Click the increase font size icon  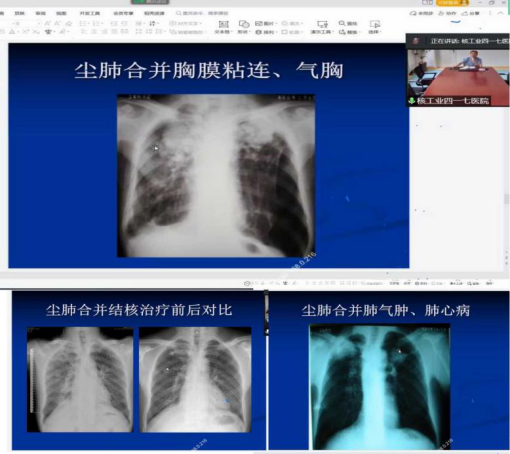point(48,23)
